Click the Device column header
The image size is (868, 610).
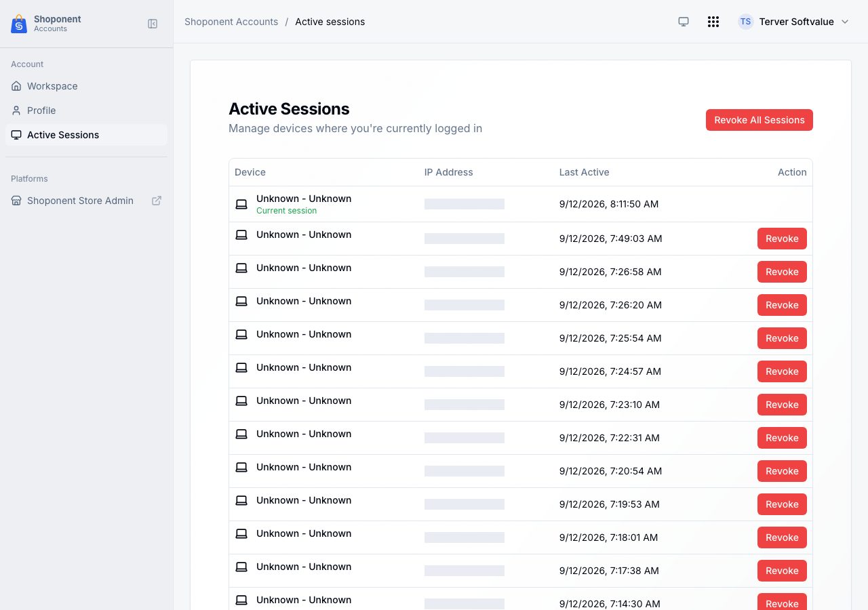click(x=250, y=172)
